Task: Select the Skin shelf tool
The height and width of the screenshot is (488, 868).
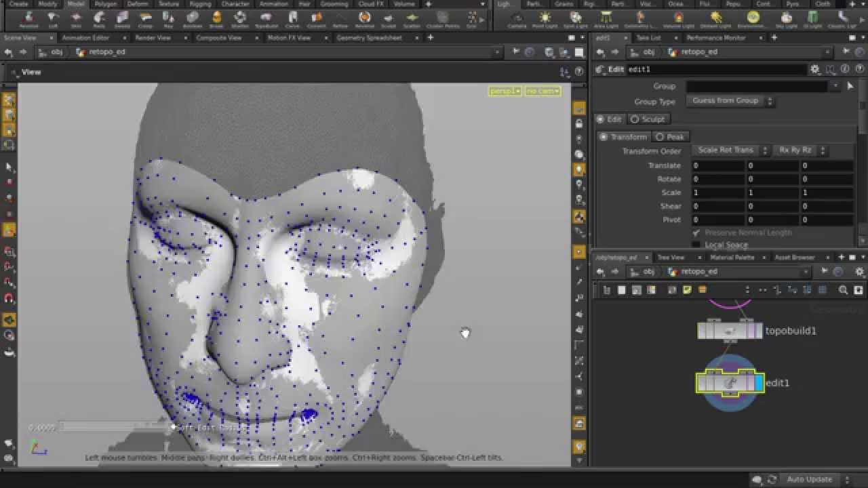Action: (75, 19)
